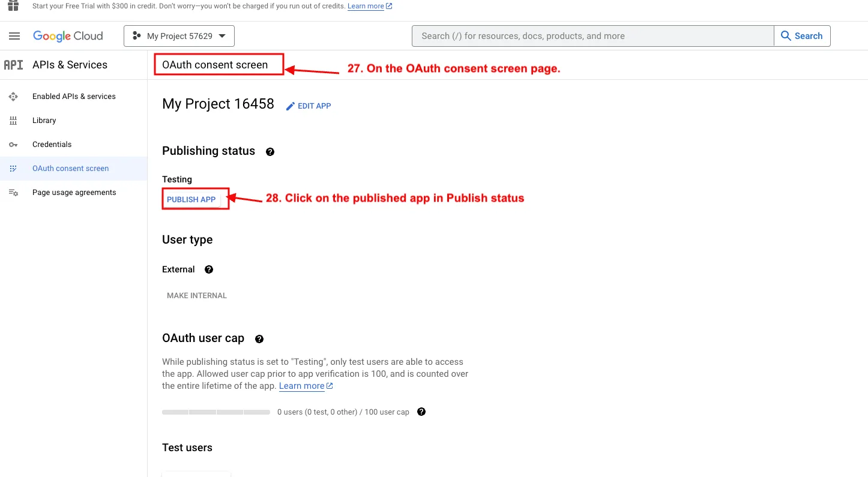The width and height of the screenshot is (868, 477).
Task: Click the My Project 16458 heading
Action: [218, 104]
